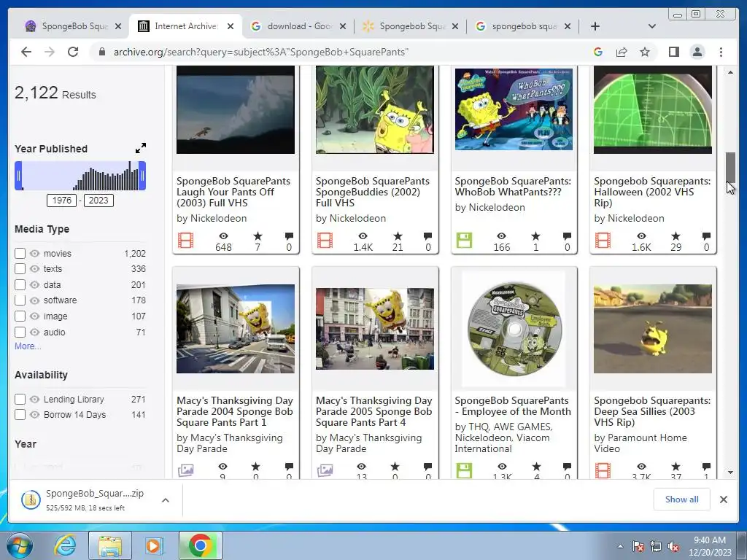Viewport: 747px width, 560px height.
Task: Open the Chrome profile avatar
Action: (x=697, y=52)
